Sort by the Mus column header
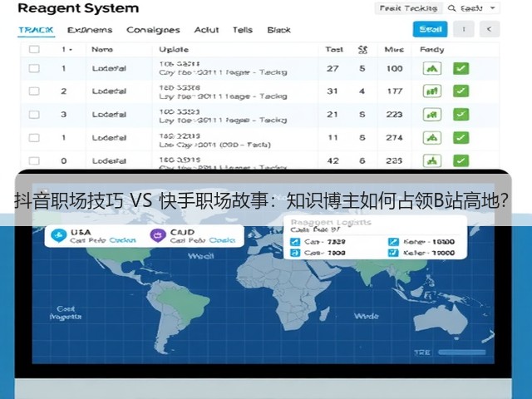Screen dimensions: 532x399 click(394, 50)
